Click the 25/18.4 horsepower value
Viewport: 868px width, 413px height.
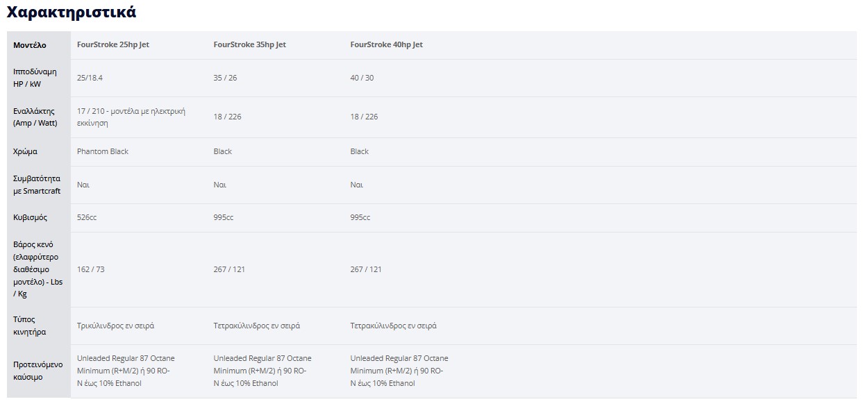90,78
